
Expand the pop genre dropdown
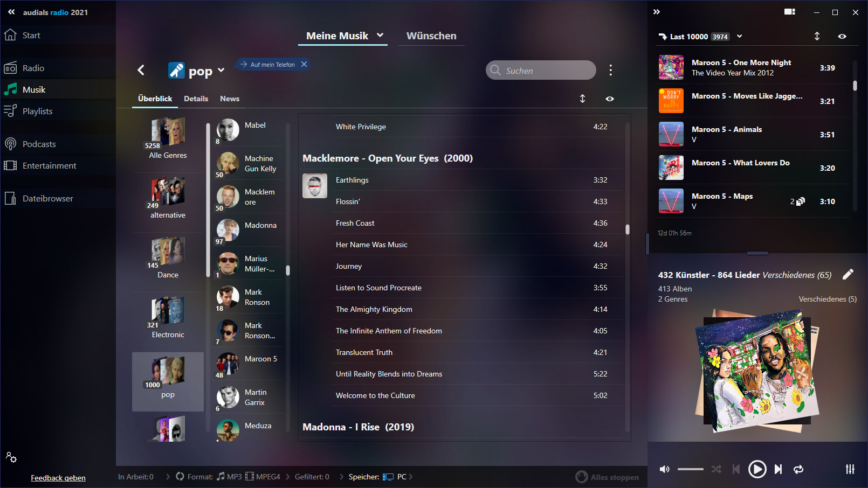221,71
